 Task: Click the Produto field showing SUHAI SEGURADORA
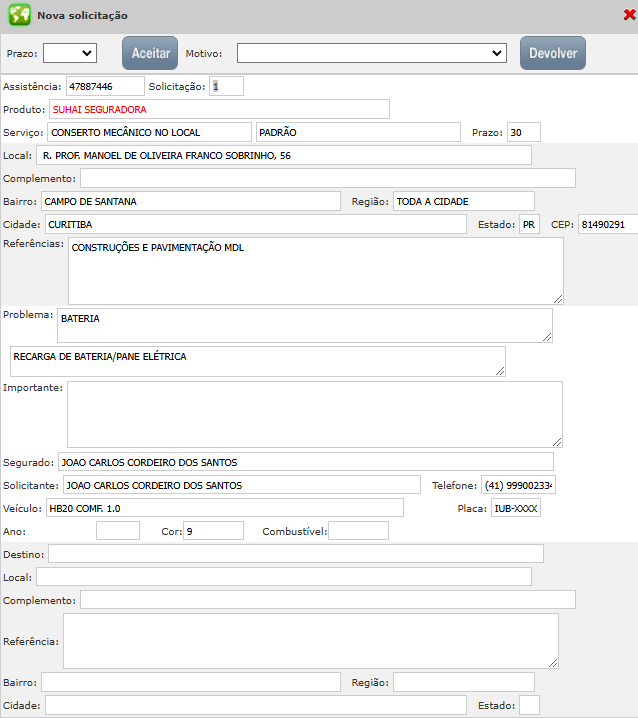pos(218,109)
